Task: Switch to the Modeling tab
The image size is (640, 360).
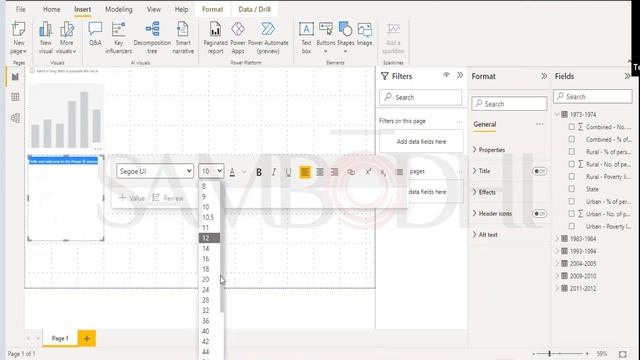Action: pyautogui.click(x=119, y=9)
